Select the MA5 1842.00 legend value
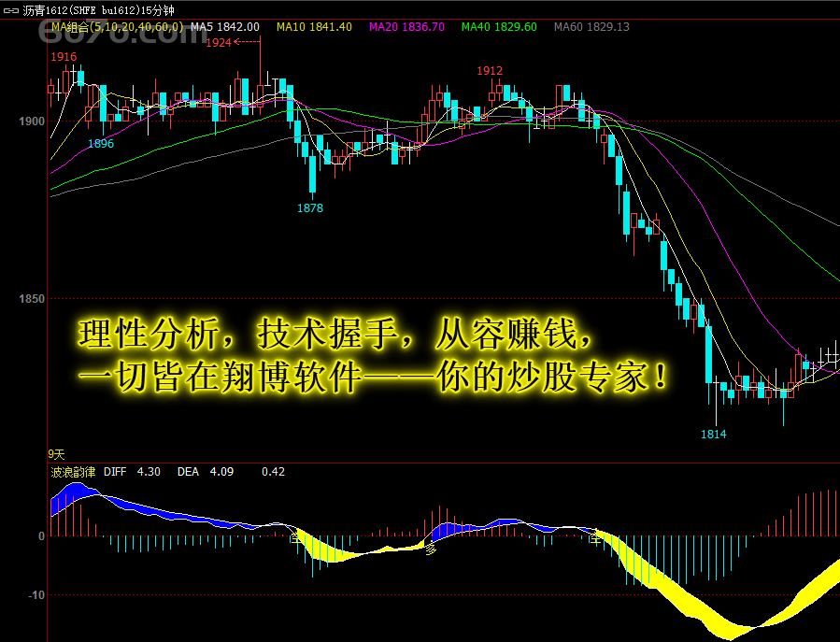 (225, 27)
